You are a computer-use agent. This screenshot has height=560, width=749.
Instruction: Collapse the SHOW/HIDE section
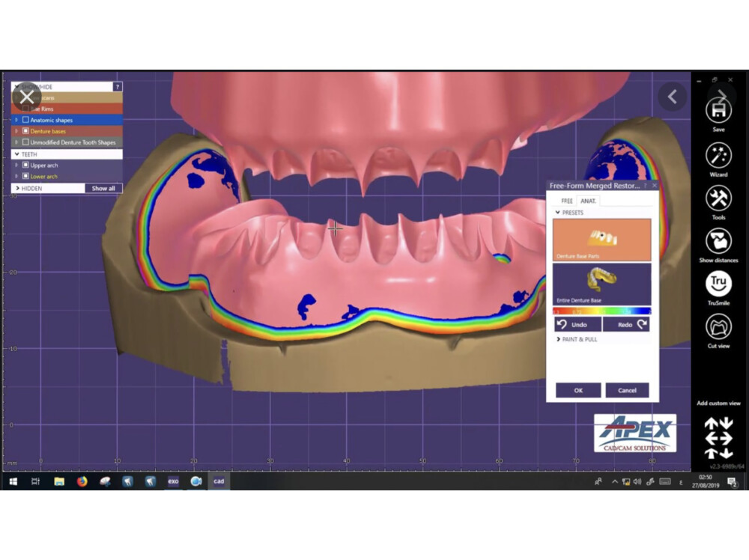[x=19, y=86]
